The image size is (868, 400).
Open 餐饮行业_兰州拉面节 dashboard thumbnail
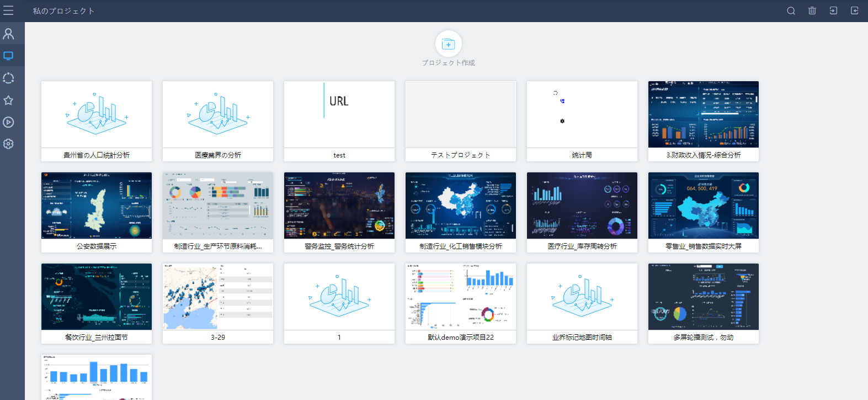pos(97,297)
